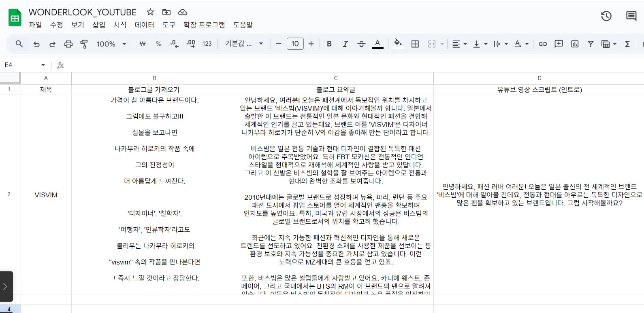Open the zoom 100% dropdown

point(111,44)
